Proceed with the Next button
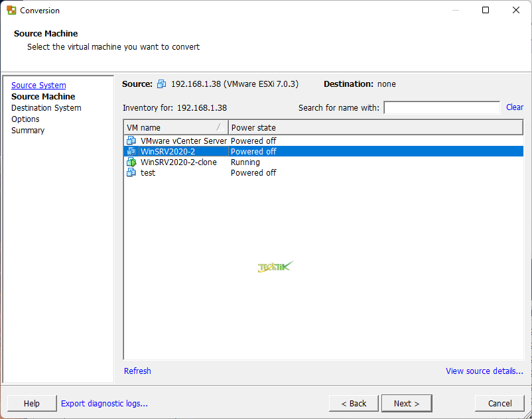 [x=407, y=403]
